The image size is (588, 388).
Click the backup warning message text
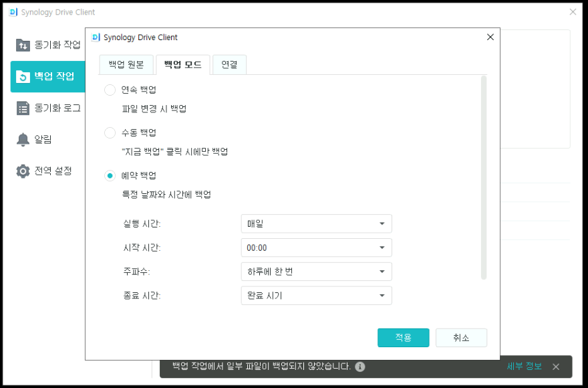pos(262,366)
